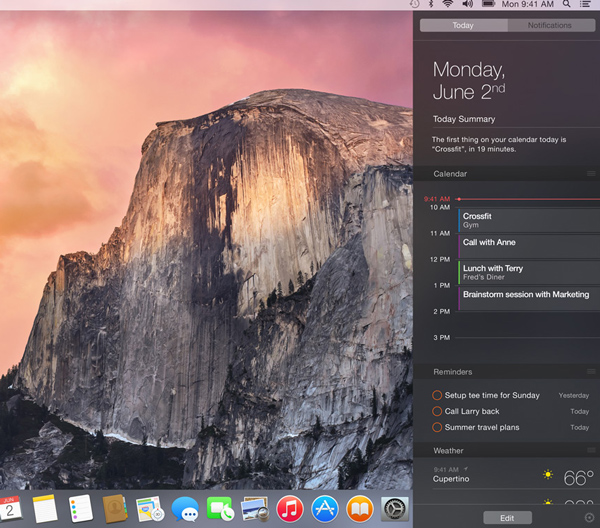Select the Today tab
The width and height of the screenshot is (600, 528).
tap(463, 26)
